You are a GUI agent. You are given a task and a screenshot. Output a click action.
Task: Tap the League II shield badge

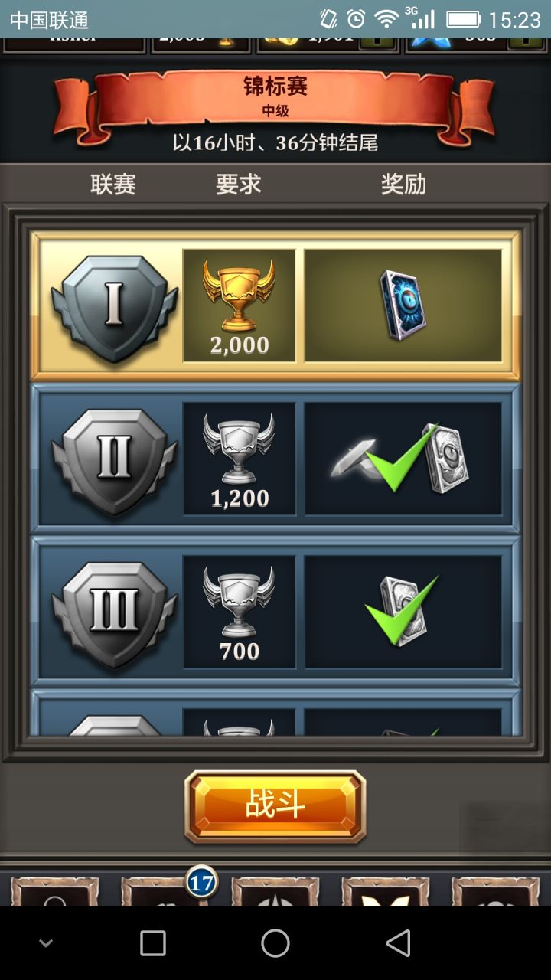[x=114, y=461]
